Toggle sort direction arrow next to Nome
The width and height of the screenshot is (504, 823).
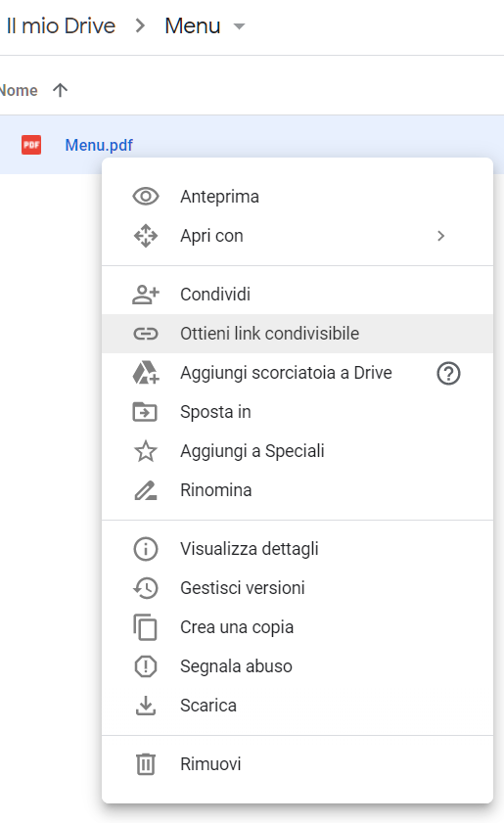point(61,90)
